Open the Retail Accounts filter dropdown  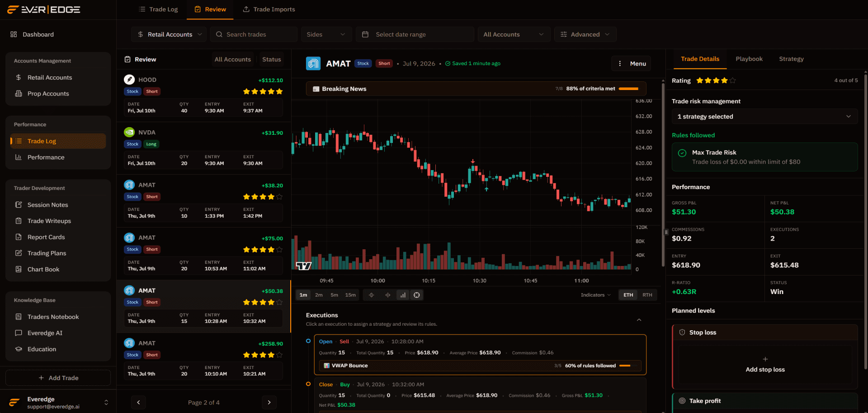tap(169, 34)
